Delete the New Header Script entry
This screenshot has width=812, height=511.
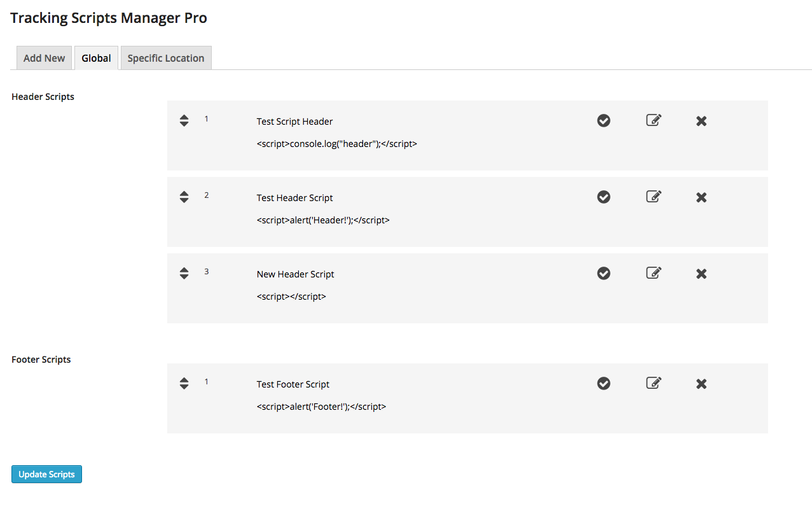701,274
